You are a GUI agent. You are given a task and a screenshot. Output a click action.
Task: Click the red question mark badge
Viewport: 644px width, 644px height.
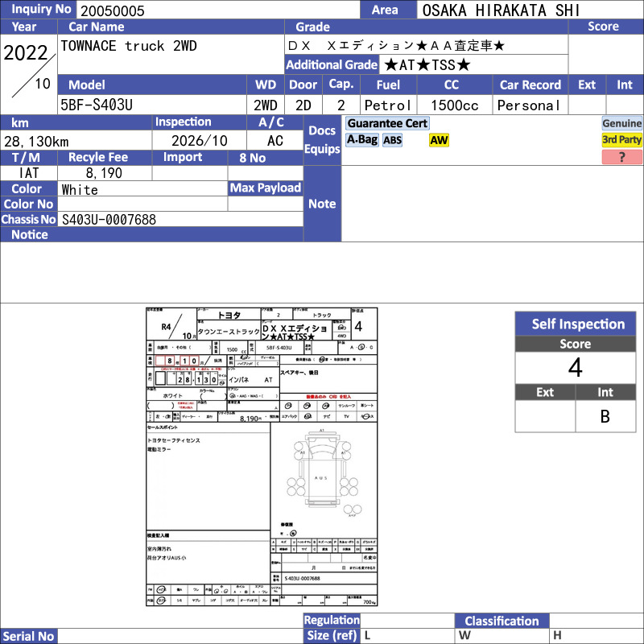[x=621, y=157]
